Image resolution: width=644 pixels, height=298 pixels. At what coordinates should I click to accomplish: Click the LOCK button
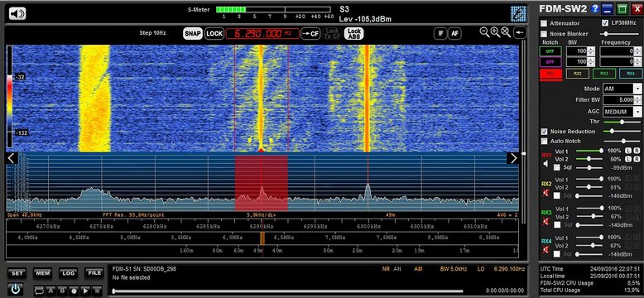[x=214, y=34]
